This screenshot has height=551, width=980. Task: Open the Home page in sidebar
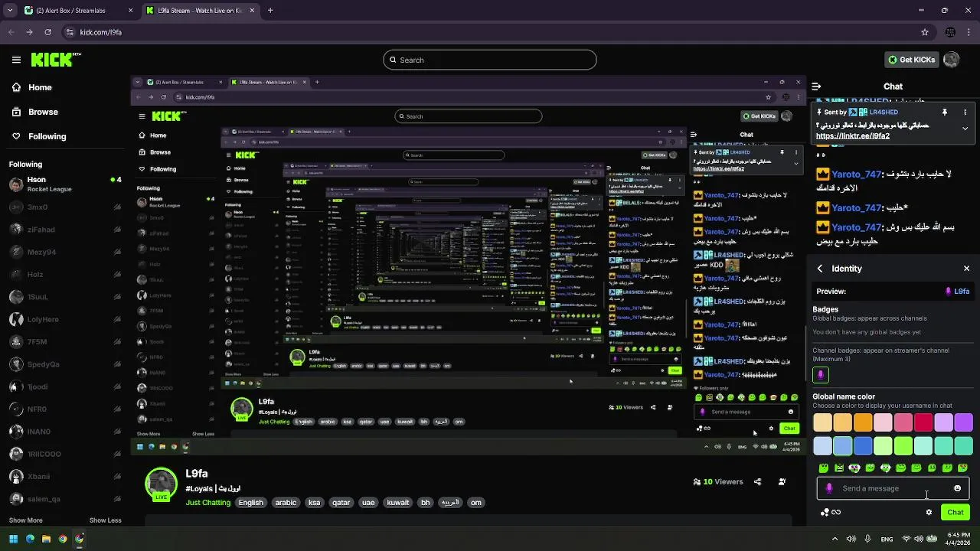point(32,87)
